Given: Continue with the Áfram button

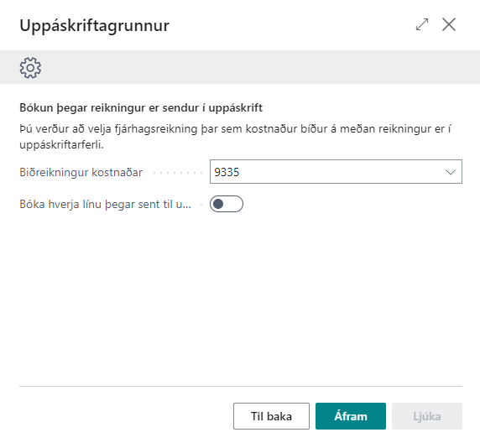Looking at the screenshot, I should [x=351, y=416].
